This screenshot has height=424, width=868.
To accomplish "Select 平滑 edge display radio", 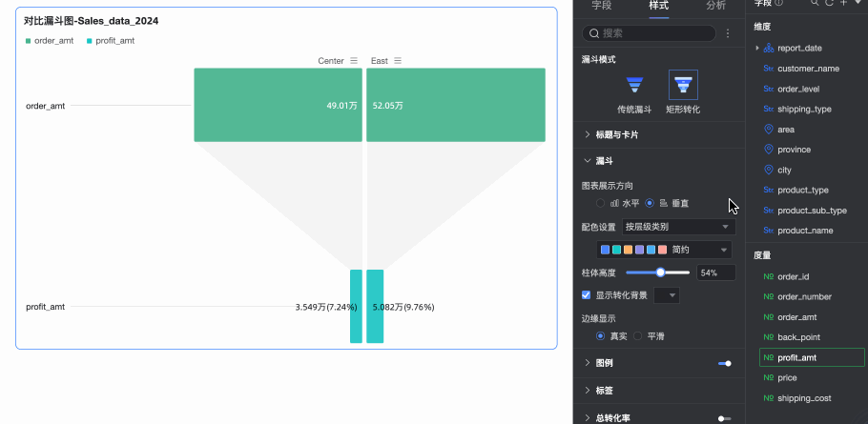I will [x=638, y=335].
